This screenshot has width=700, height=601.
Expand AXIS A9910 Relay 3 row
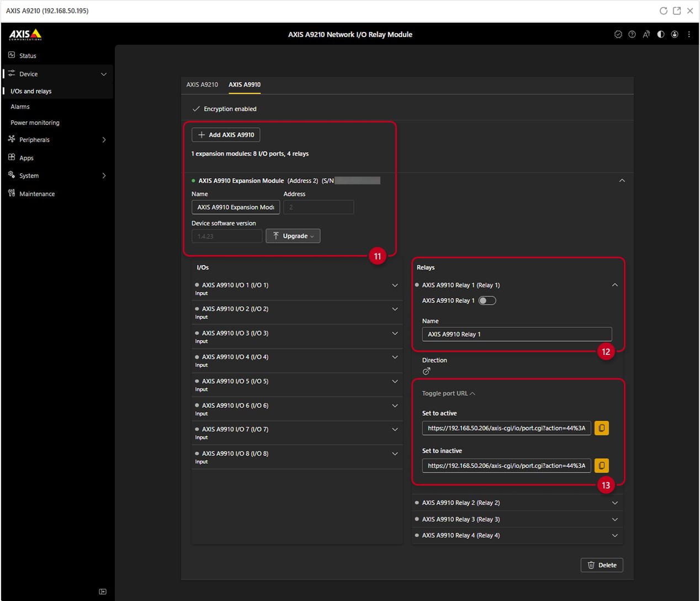coord(615,519)
